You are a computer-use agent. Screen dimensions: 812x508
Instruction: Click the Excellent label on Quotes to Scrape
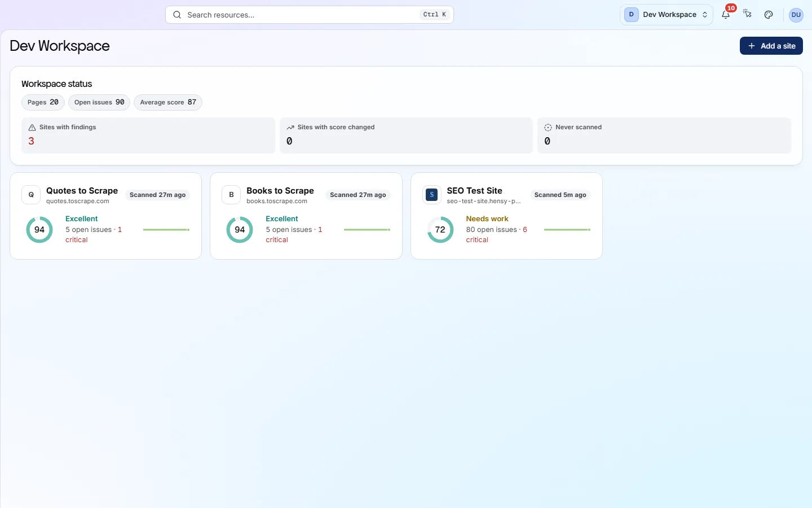[82, 218]
